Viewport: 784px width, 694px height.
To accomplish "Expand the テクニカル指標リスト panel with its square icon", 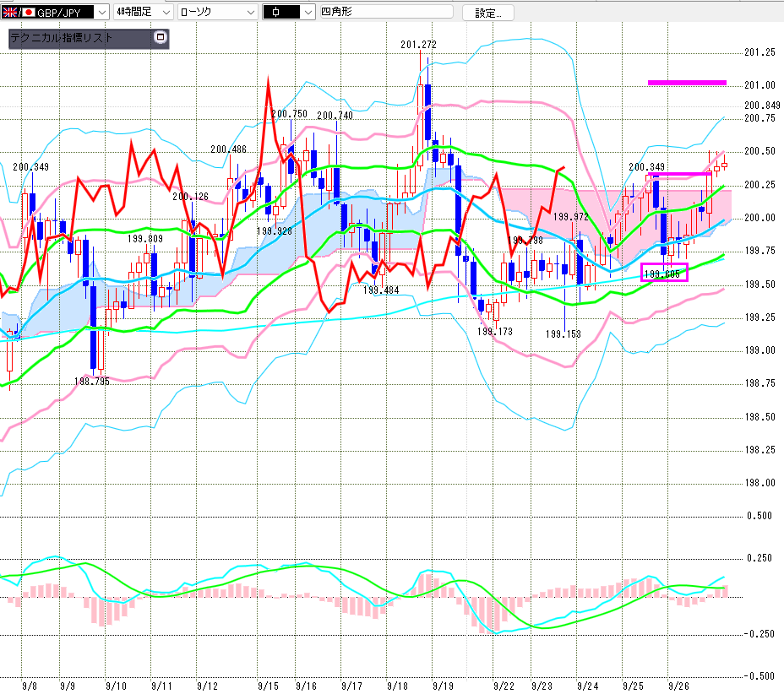I will click(161, 39).
